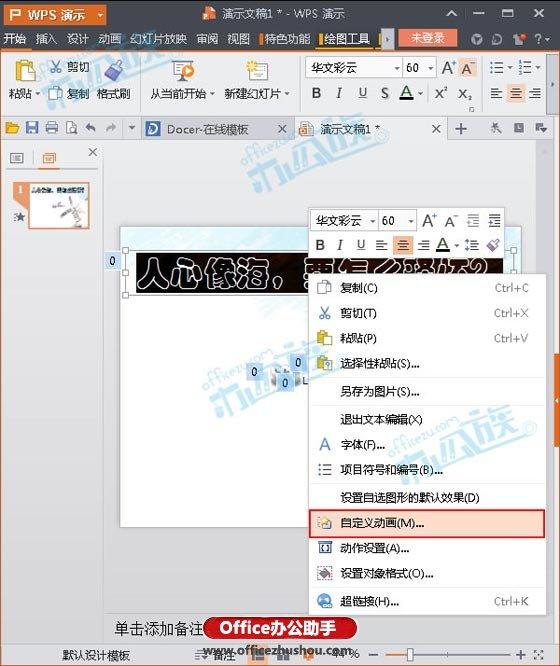Switch to the 插入 ribbon tab
The height and width of the screenshot is (666, 560).
coord(46,39)
